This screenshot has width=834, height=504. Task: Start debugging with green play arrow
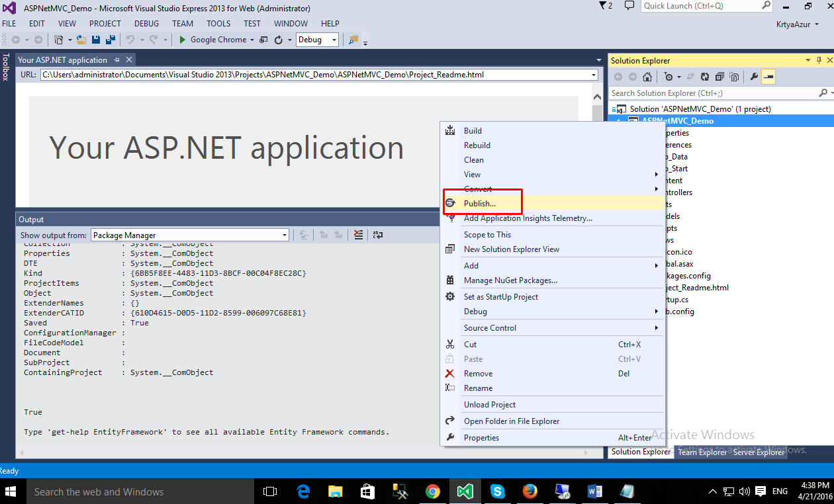[x=183, y=40]
